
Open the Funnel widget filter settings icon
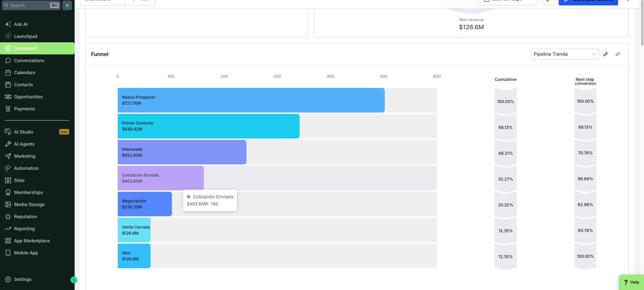pyautogui.click(x=618, y=54)
